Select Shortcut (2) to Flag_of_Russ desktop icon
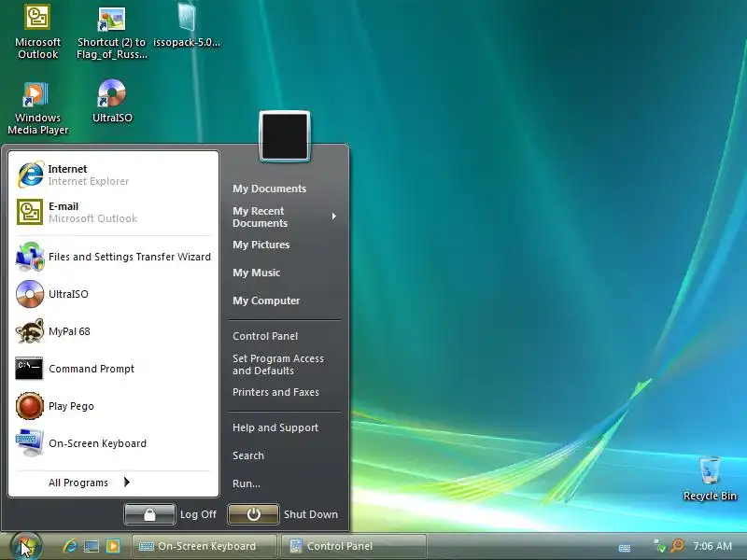Image resolution: width=747 pixels, height=560 pixels. click(x=112, y=33)
